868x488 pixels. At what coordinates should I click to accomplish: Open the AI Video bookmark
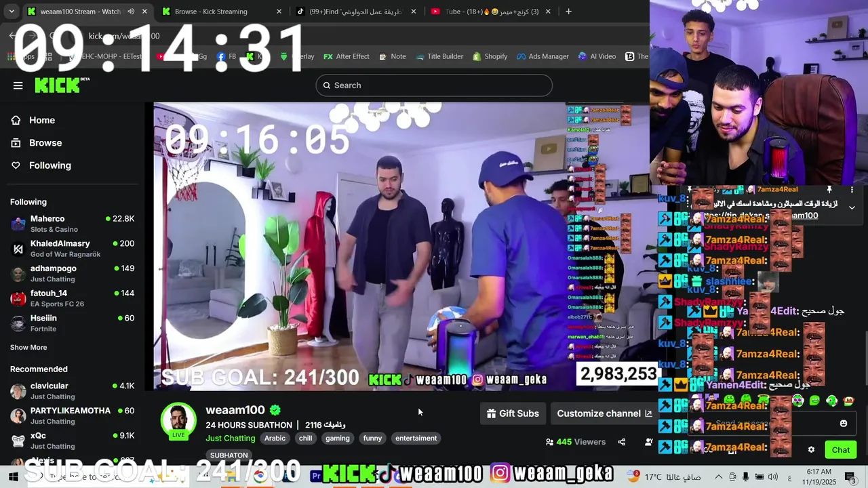(597, 56)
